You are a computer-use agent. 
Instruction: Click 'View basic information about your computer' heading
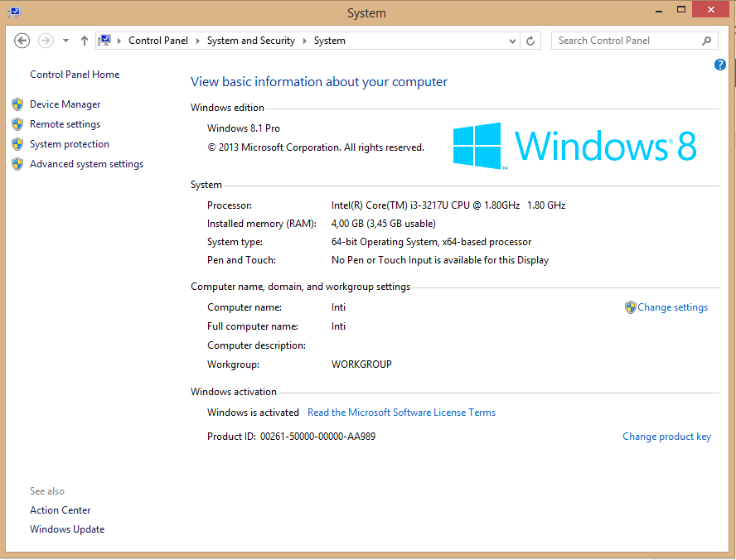(319, 82)
